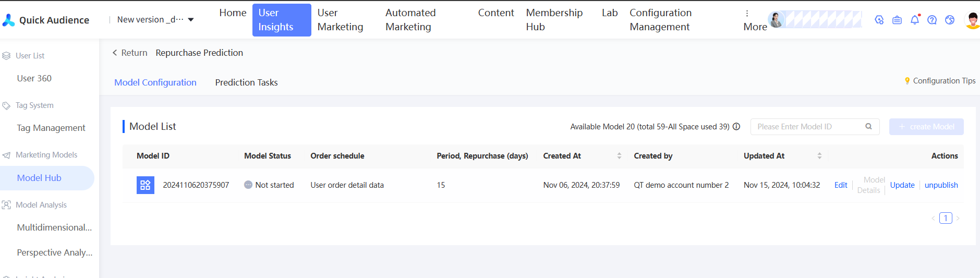Open Automated Marketing in top navigation
Screen dimensions: 980x278
(410, 20)
